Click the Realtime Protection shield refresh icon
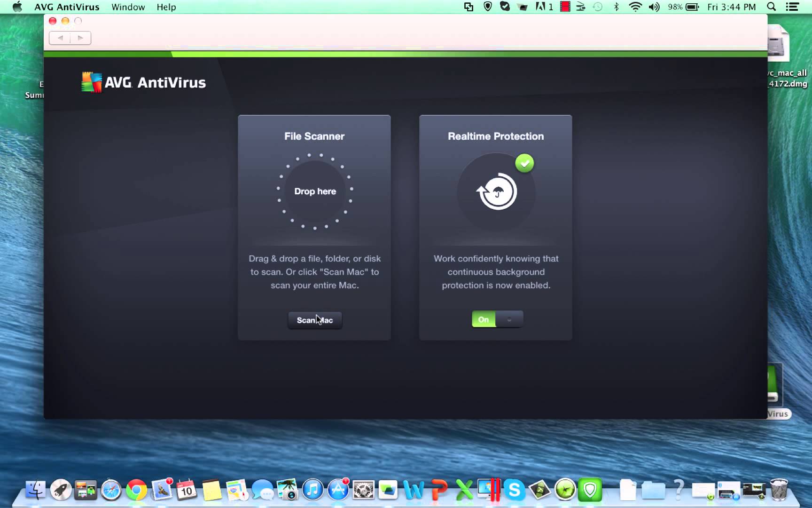Viewport: 812px width, 508px height. [x=496, y=191]
